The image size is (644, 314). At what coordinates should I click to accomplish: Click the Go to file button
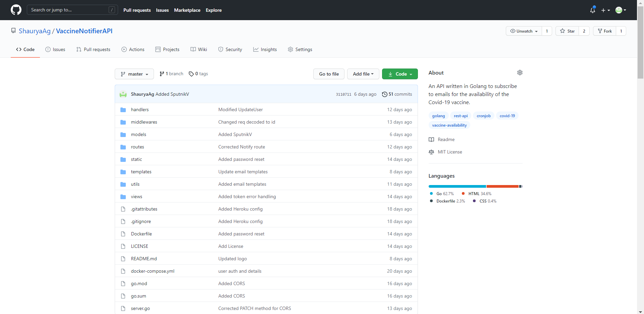pos(329,74)
